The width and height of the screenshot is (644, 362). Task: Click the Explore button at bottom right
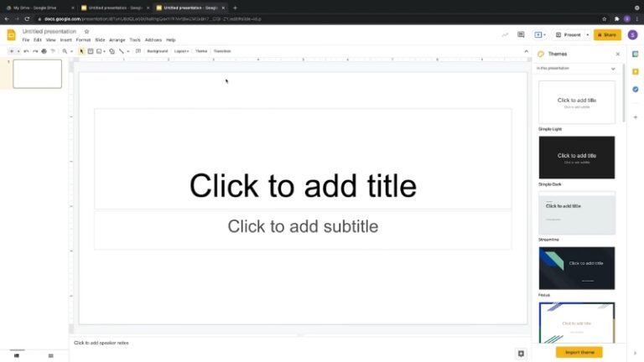tap(521, 354)
